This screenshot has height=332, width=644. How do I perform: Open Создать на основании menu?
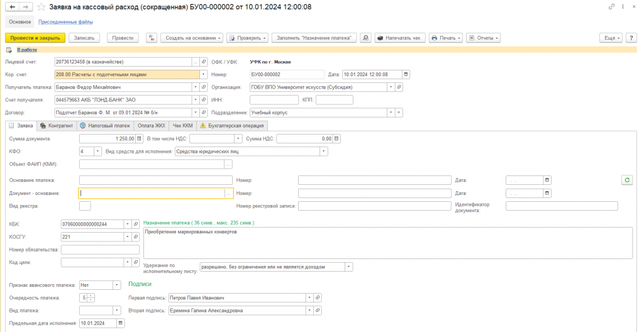192,38
